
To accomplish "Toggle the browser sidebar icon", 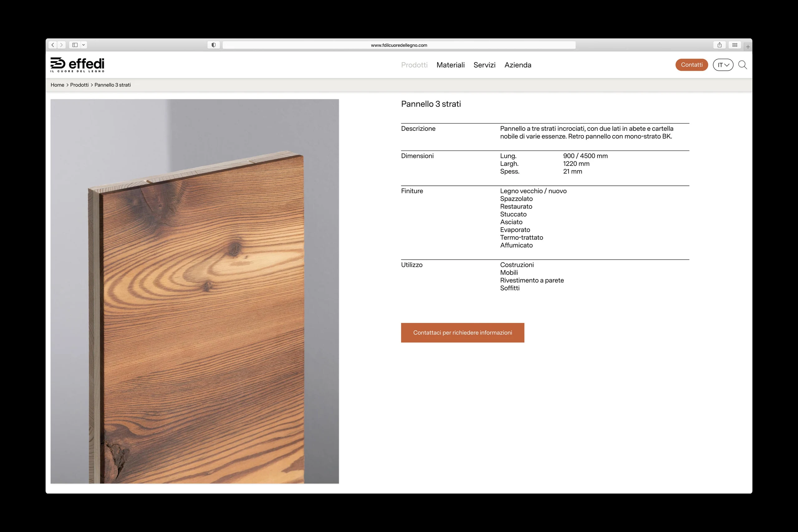I will point(75,45).
